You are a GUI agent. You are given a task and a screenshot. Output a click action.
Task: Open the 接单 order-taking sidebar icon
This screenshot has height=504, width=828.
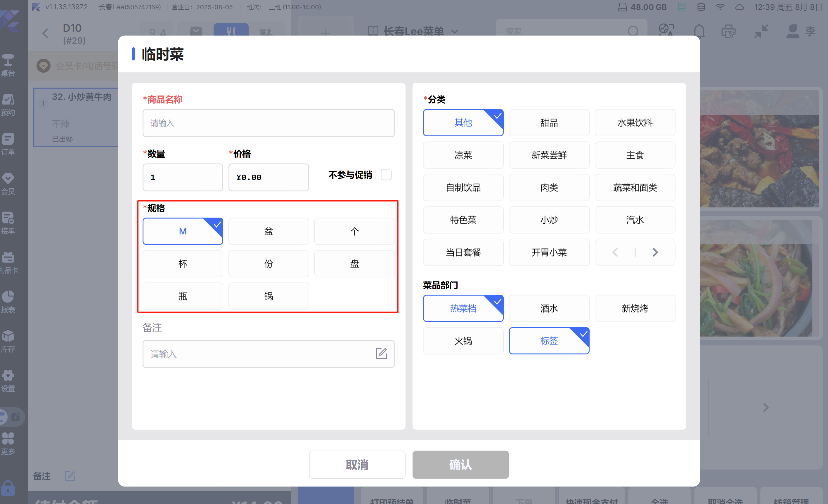pyautogui.click(x=8, y=223)
